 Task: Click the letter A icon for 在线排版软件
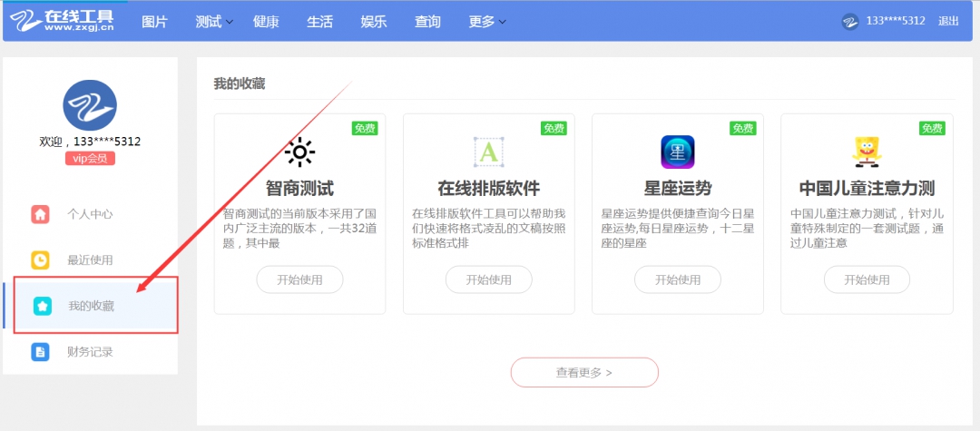[488, 152]
